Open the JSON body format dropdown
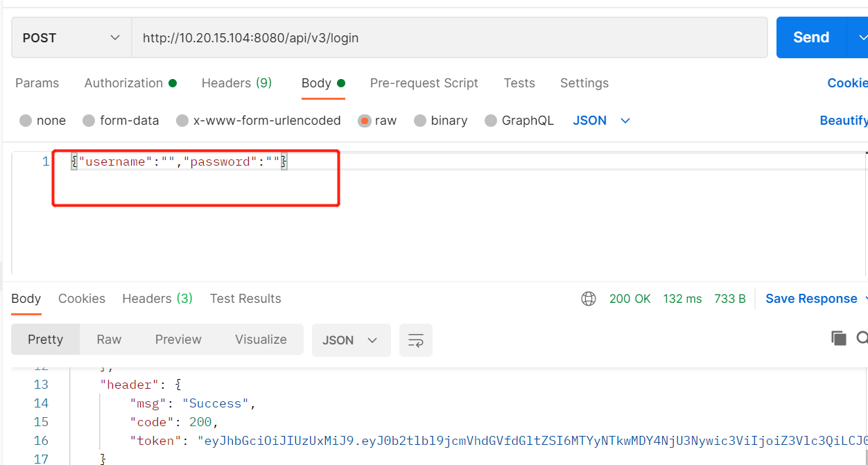Screen dimensions: 868x465 click(602, 121)
